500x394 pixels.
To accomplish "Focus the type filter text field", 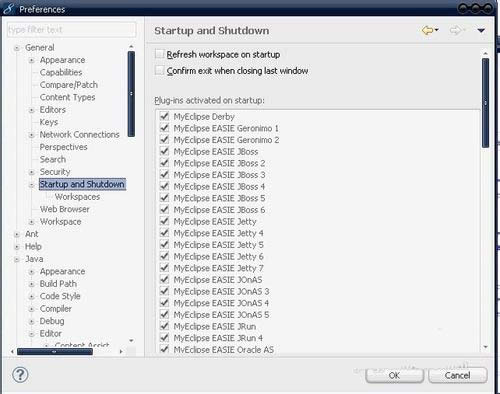I will coord(71,30).
